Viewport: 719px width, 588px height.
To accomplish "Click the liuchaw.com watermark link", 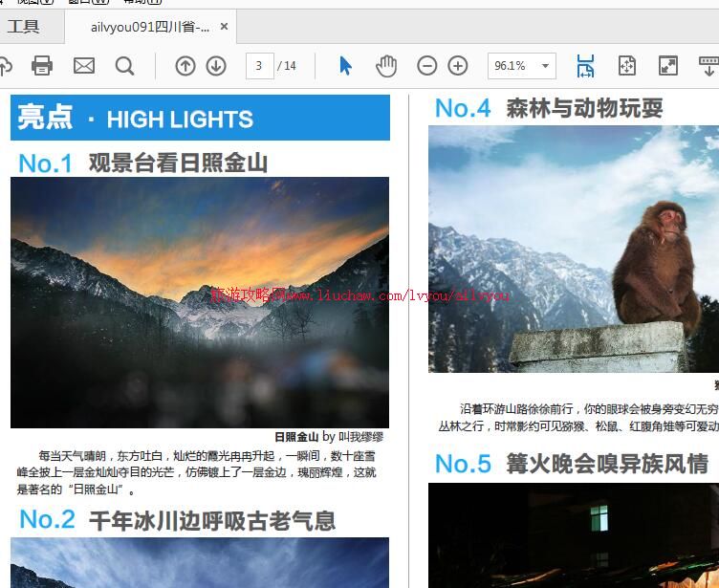I will point(360,294).
